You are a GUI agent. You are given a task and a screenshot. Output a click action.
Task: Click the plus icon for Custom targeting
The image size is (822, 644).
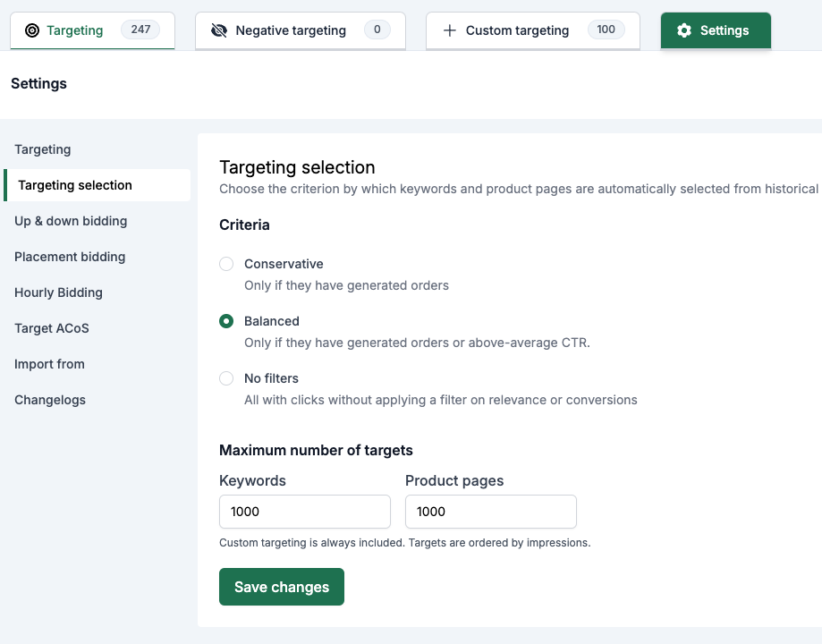pyautogui.click(x=449, y=30)
